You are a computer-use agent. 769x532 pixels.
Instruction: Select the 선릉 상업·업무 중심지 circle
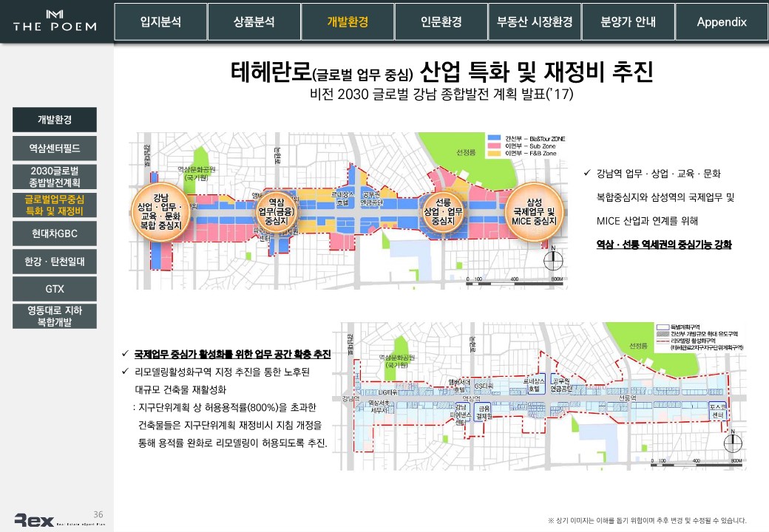point(443,211)
